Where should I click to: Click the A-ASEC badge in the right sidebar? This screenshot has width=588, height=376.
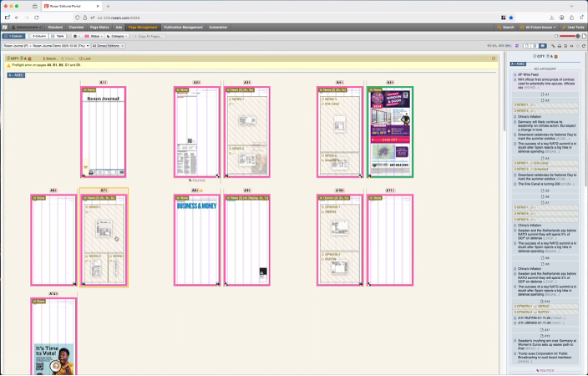(518, 64)
